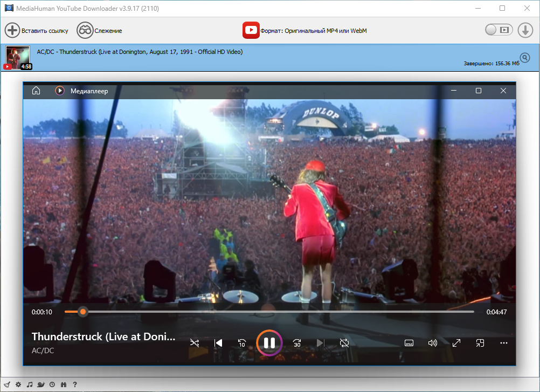
Task: Maximize the Медиаплеер window
Action: coord(479,91)
